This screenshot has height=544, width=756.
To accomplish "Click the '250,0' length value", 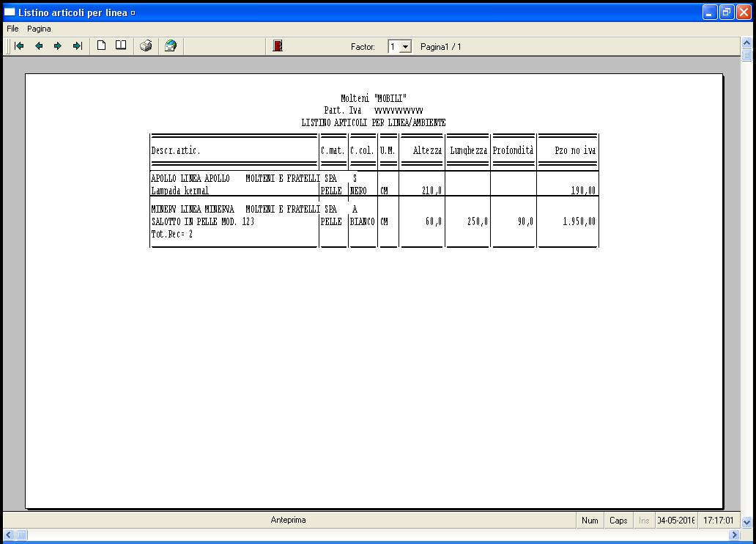I will [478, 221].
